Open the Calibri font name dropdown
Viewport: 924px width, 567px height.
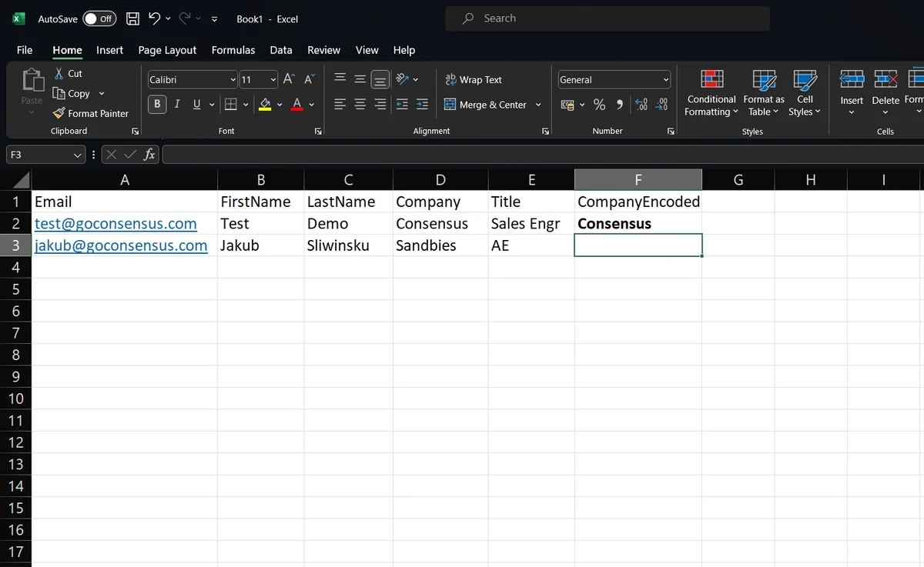coord(233,79)
